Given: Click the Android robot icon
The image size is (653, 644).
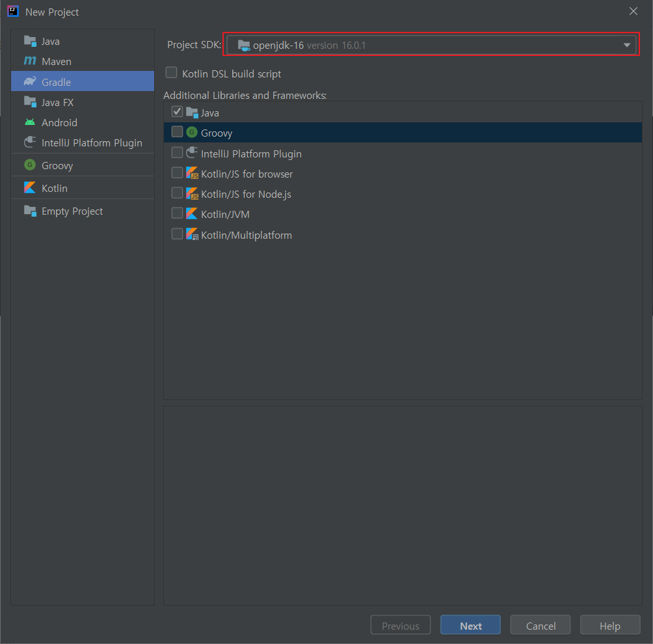Looking at the screenshot, I should [x=30, y=122].
